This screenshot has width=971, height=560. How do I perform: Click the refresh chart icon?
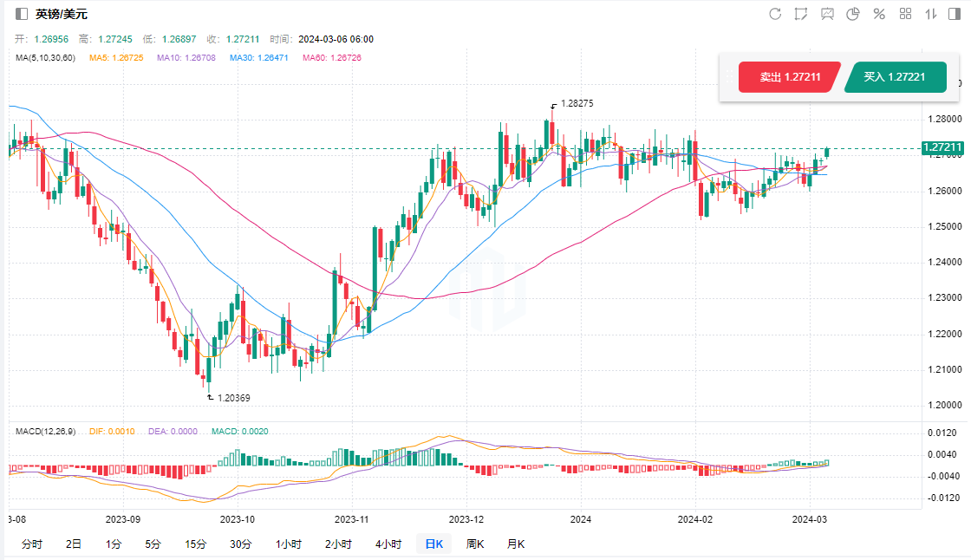pyautogui.click(x=775, y=14)
